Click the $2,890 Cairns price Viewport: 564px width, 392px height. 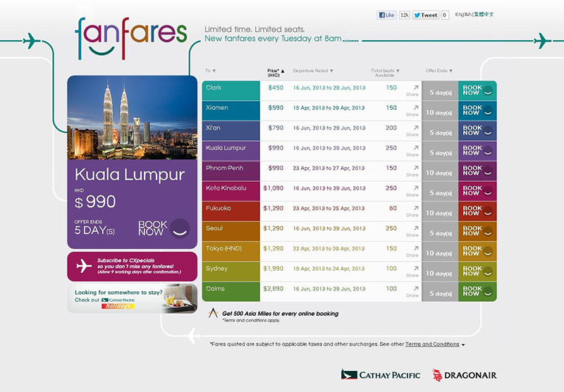tap(274, 289)
